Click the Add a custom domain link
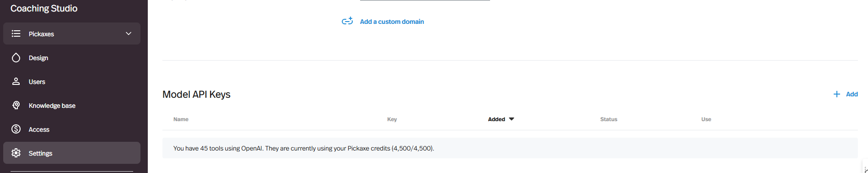 point(392,22)
